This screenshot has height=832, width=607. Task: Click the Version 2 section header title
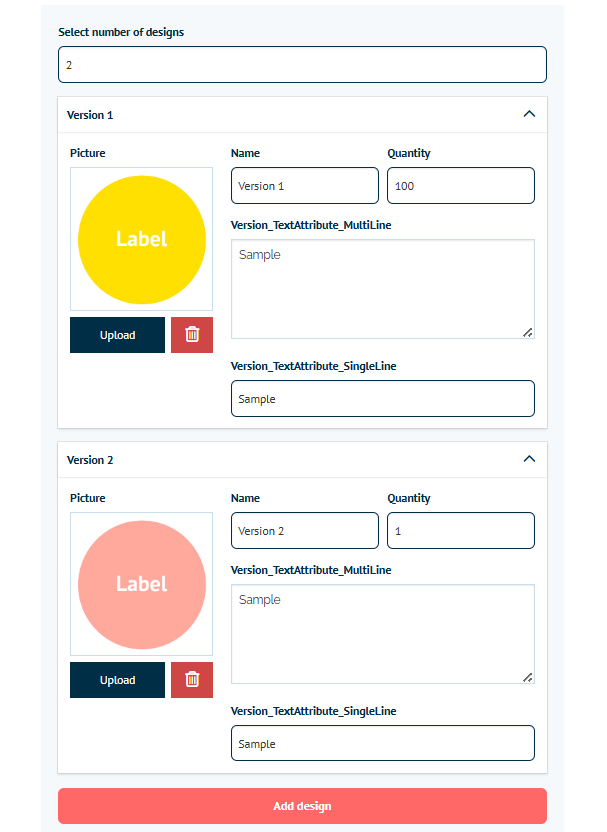[90, 460]
